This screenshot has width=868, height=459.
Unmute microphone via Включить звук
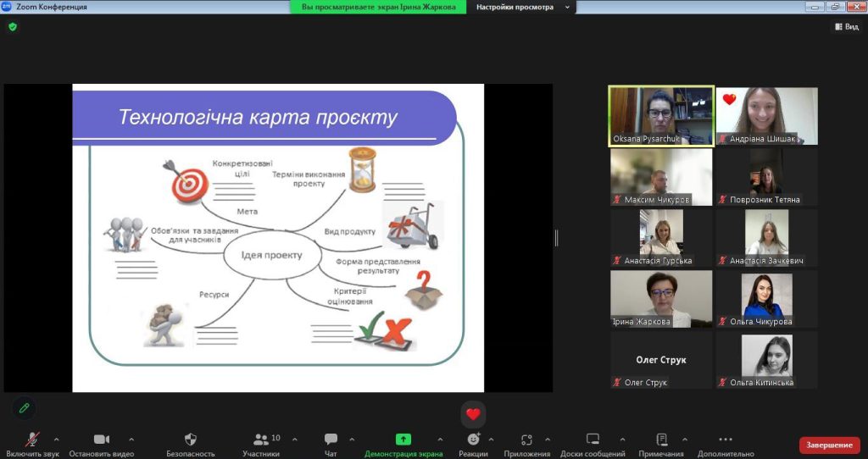point(32,440)
